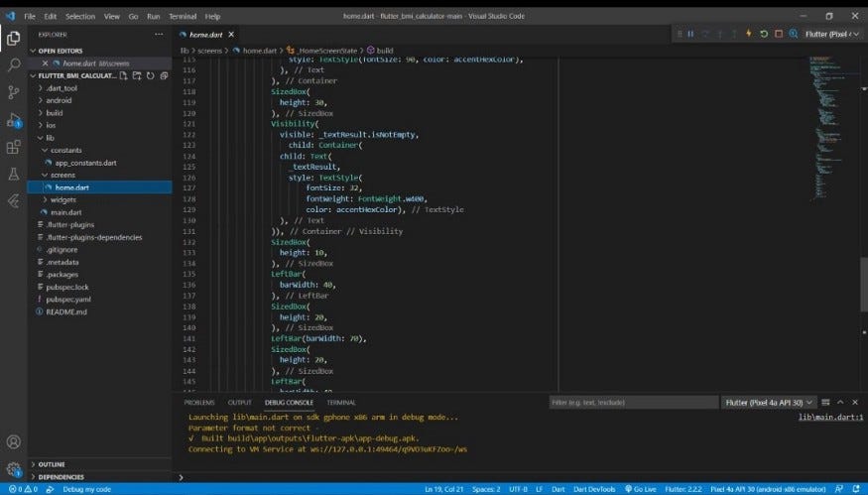
Task: Switch to the Problems panel tab
Action: point(199,403)
